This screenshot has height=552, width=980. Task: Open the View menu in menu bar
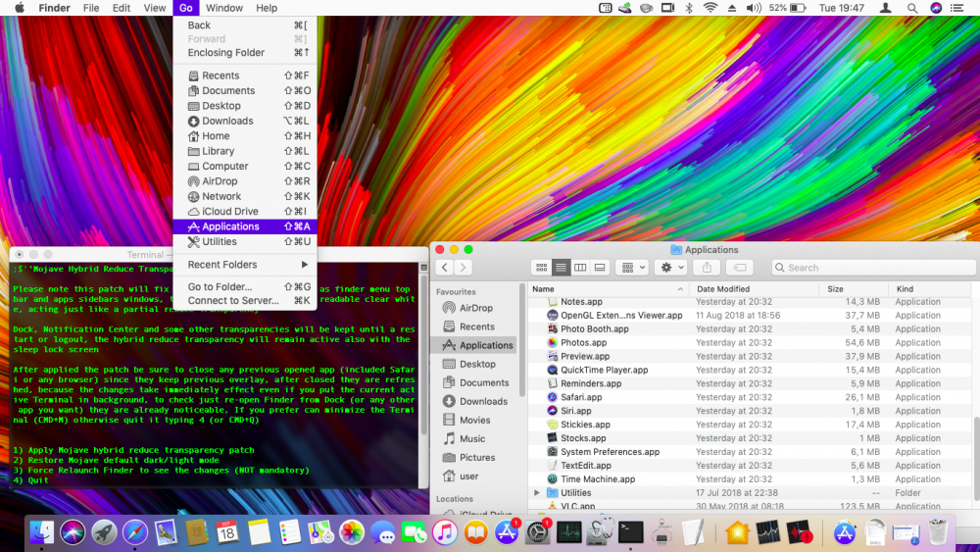pyautogui.click(x=155, y=8)
